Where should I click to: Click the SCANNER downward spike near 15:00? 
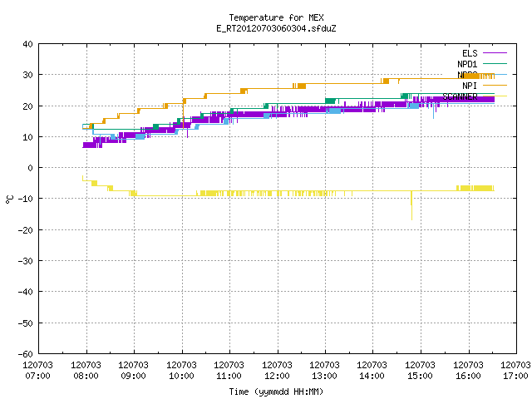[411, 206]
